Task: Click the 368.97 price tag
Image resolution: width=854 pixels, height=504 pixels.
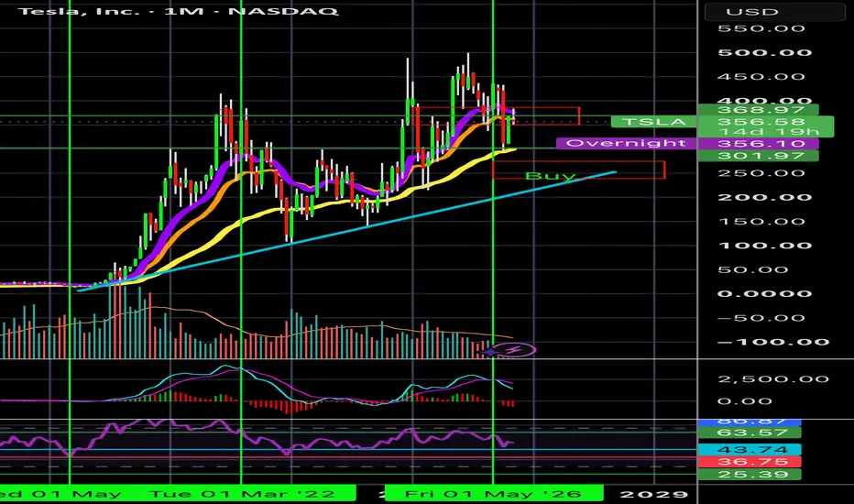Action: coord(758,110)
